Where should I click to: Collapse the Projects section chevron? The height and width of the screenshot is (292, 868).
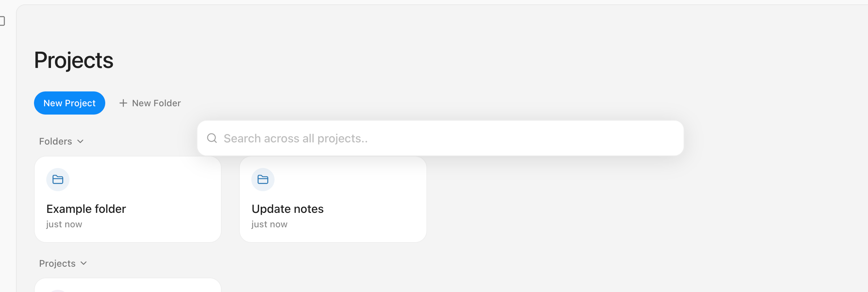(x=84, y=263)
